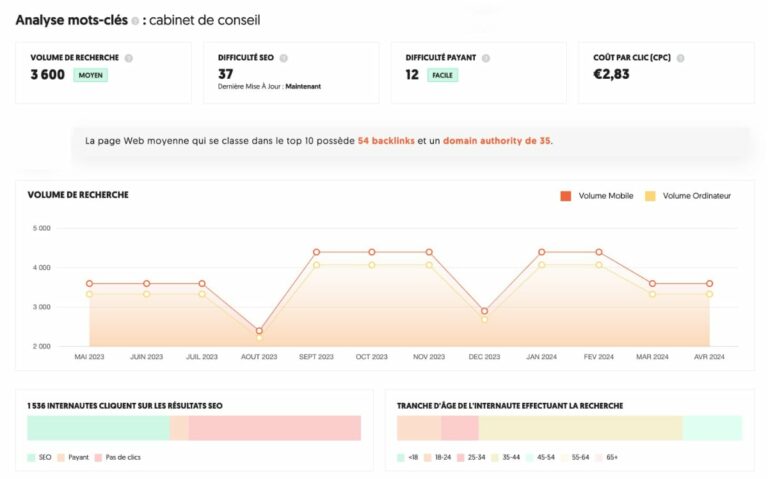Click the 45-54 age legend entry

point(541,457)
